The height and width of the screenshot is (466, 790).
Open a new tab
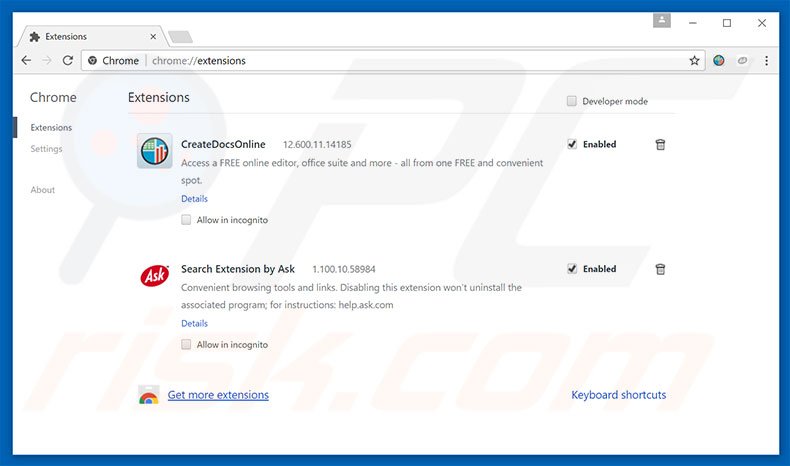(x=180, y=37)
